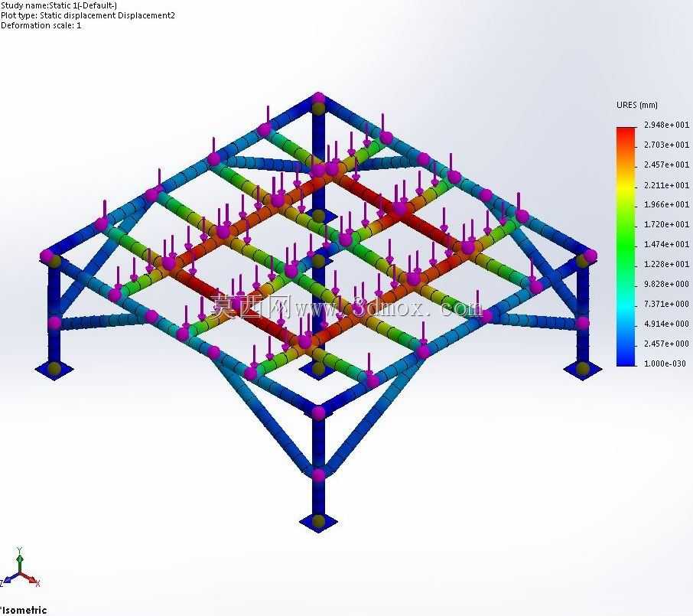Select the Plot type Static displacement text
This screenshot has width=693, height=616.
coord(87,15)
